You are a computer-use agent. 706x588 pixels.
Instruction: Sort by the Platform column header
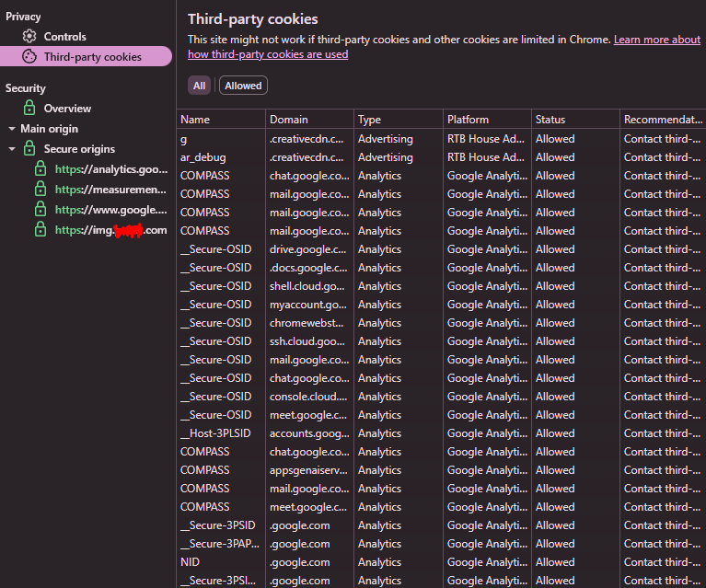[x=487, y=120]
